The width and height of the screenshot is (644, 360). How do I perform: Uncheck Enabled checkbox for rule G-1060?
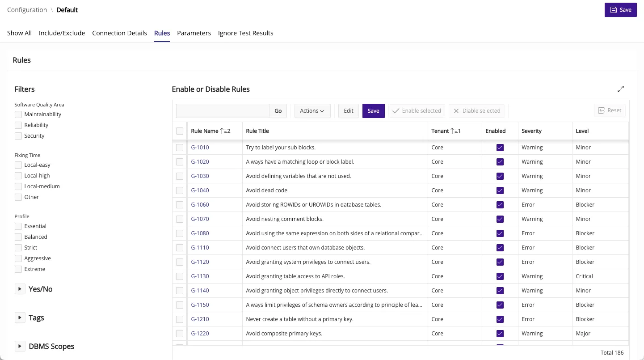click(x=500, y=205)
